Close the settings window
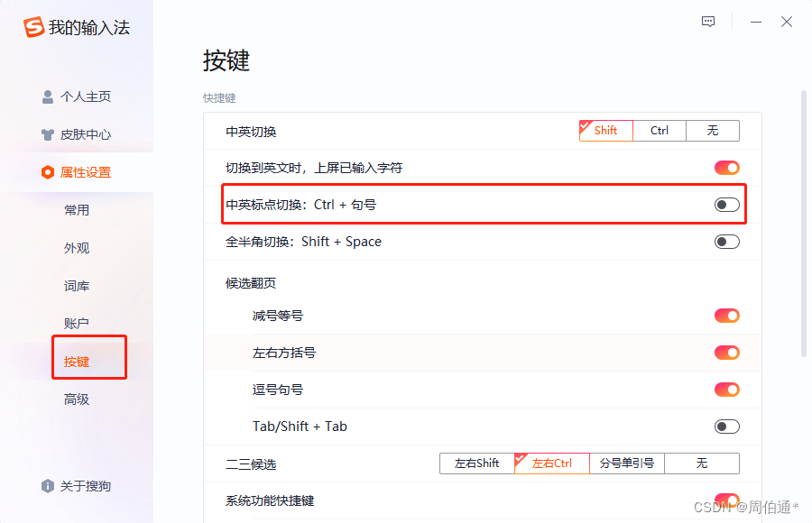The width and height of the screenshot is (812, 523). 787,22
